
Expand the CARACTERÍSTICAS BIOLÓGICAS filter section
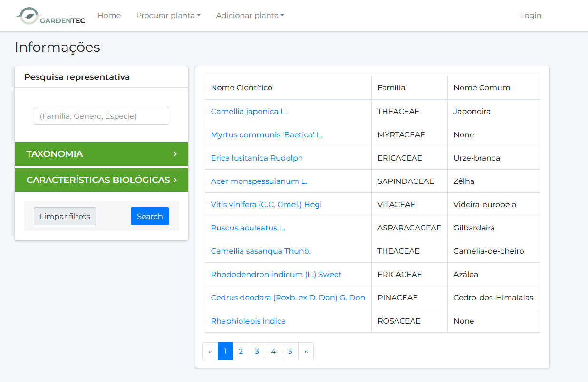101,180
